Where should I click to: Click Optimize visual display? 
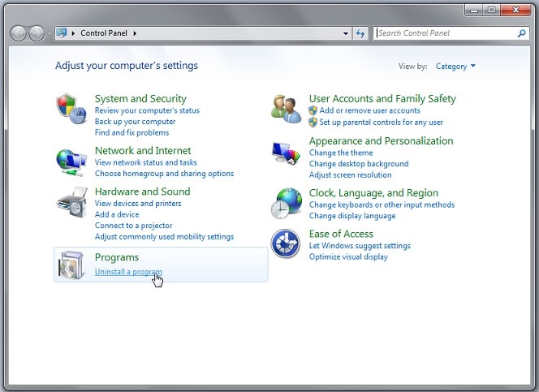click(x=348, y=257)
